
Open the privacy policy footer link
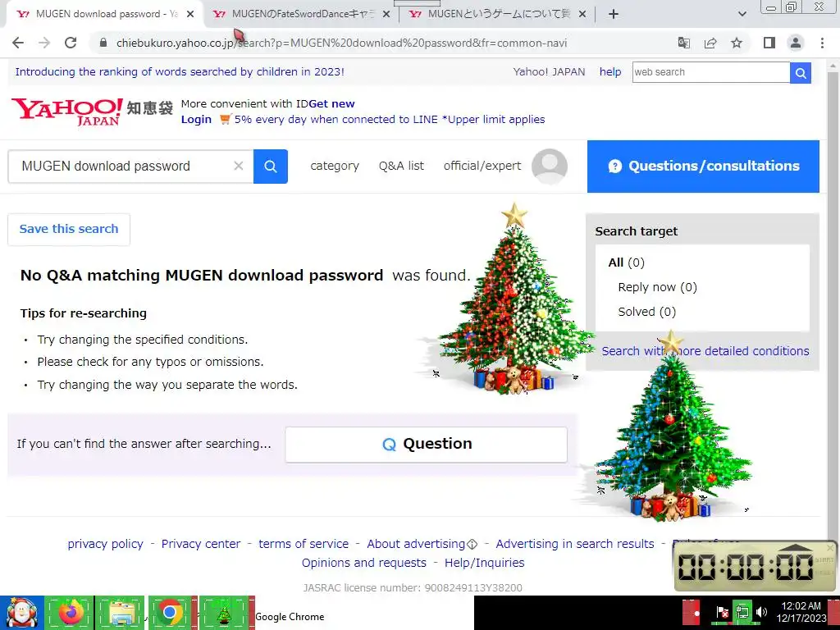pyautogui.click(x=106, y=544)
